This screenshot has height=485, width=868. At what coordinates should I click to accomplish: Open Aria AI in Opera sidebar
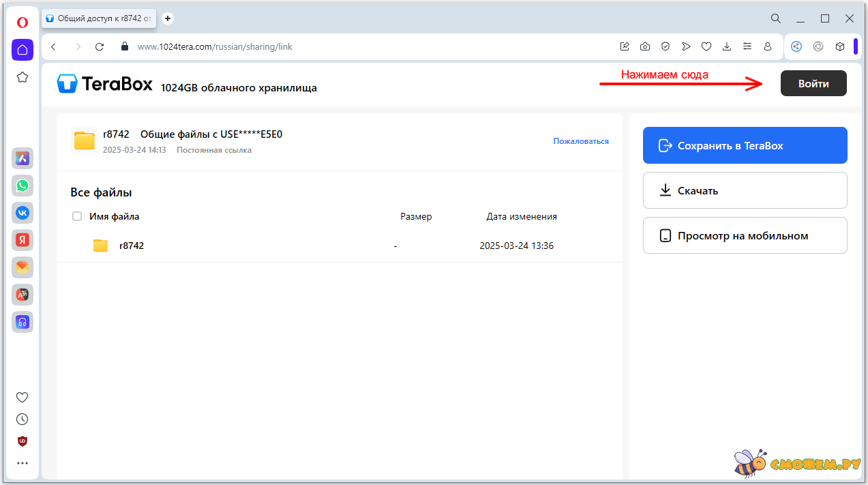pos(23,158)
